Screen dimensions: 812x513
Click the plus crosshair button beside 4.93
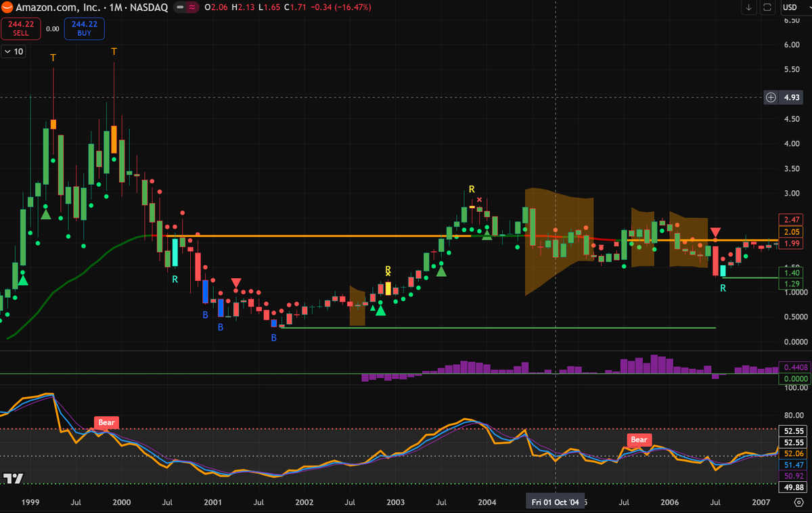pyautogui.click(x=771, y=97)
